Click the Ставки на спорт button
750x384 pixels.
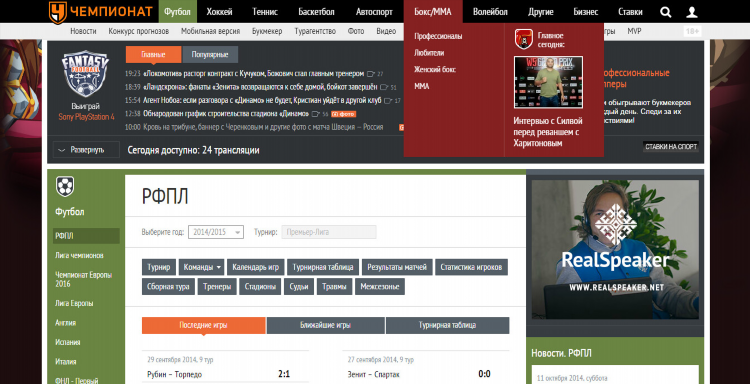[x=671, y=147]
